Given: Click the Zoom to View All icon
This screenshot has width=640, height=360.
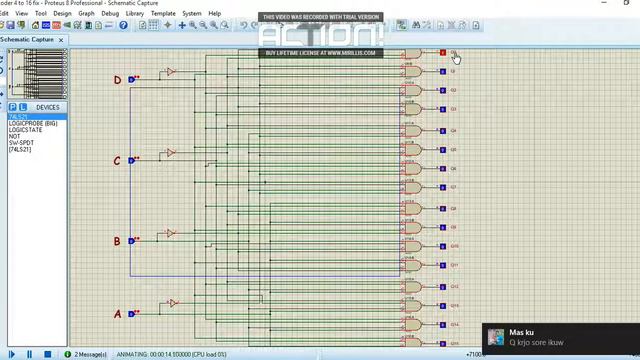Looking at the screenshot, I should point(214,25).
